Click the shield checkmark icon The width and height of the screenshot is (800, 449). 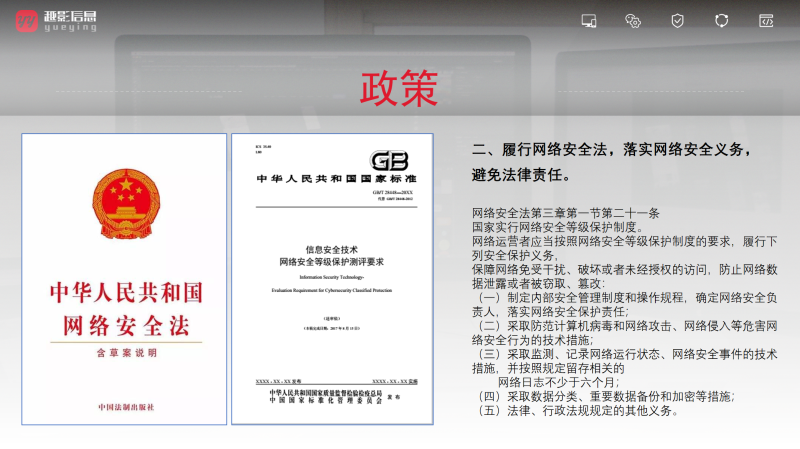(x=677, y=21)
